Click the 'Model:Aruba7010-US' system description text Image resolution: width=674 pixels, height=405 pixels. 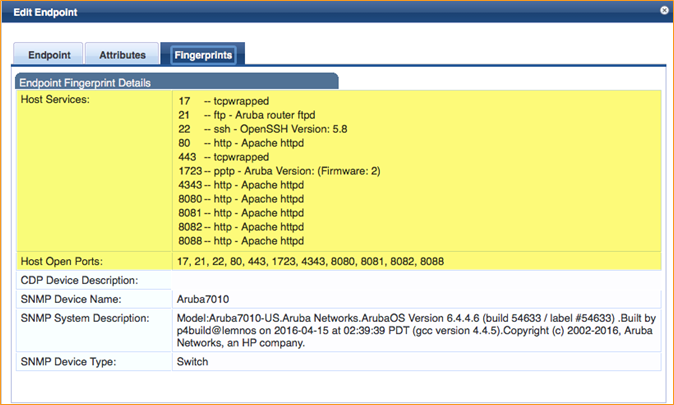pos(416,330)
